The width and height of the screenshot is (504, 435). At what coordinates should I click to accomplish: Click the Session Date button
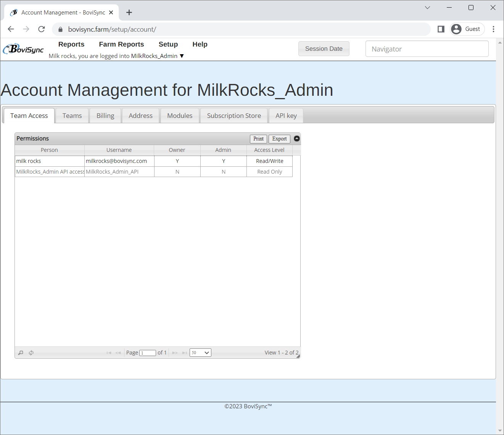[x=324, y=49]
